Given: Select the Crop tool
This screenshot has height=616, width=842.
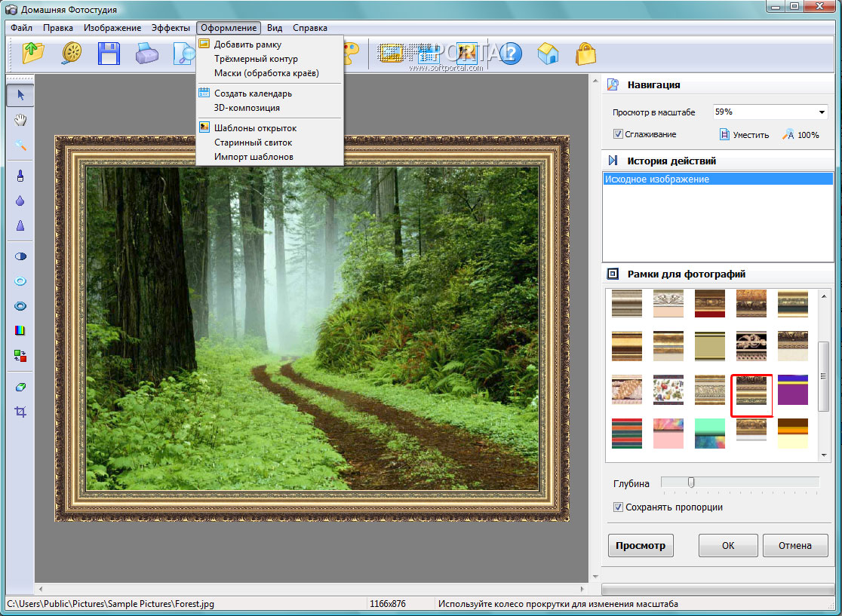Looking at the screenshot, I should [x=20, y=412].
